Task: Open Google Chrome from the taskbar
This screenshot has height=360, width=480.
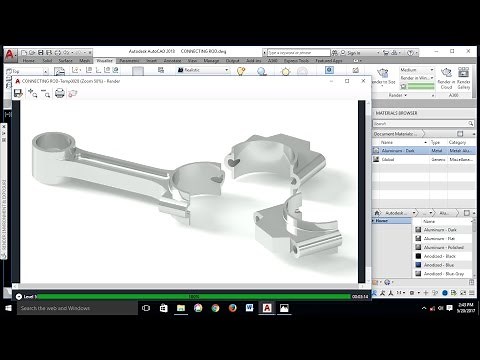Action: 215,308
